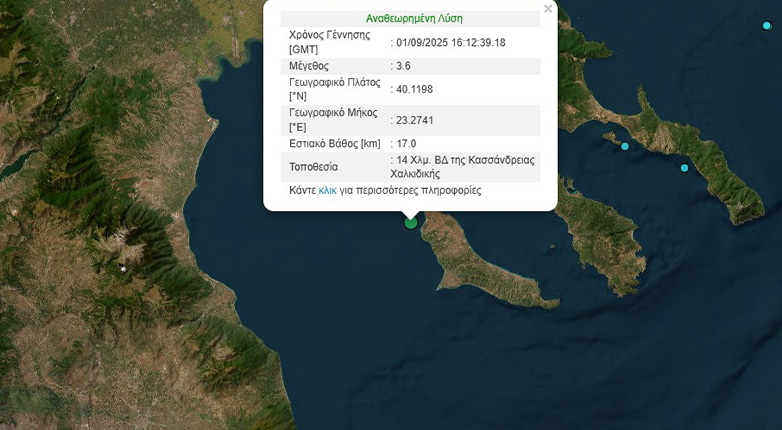Screen dimensions: 782x430
Task: Click the focal depth value '17.0'
Action: click(406, 144)
